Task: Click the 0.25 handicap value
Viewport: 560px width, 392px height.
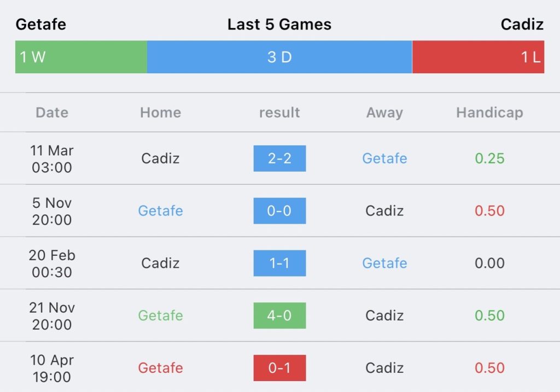Action: pyautogui.click(x=489, y=158)
